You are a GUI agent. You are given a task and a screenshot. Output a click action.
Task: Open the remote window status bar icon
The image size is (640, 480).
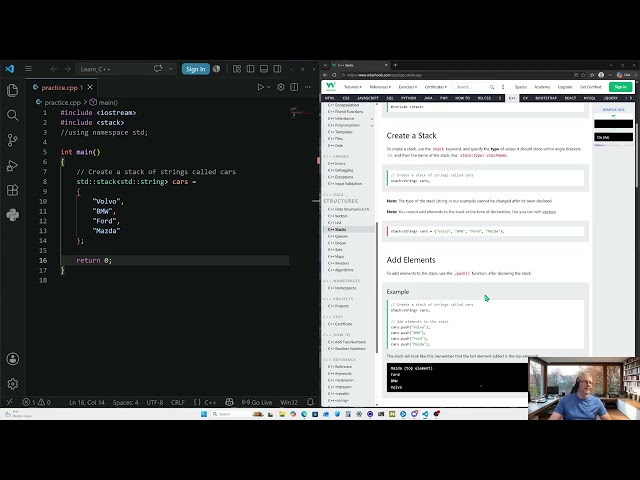(9, 402)
